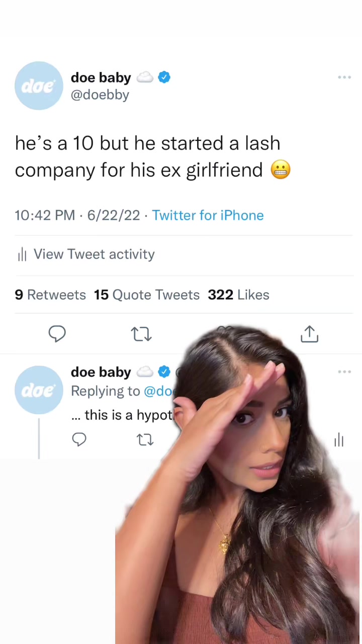Tap the share icon under the main tweet
Image resolution: width=362 pixels, height=644 pixels.
pyautogui.click(x=309, y=334)
